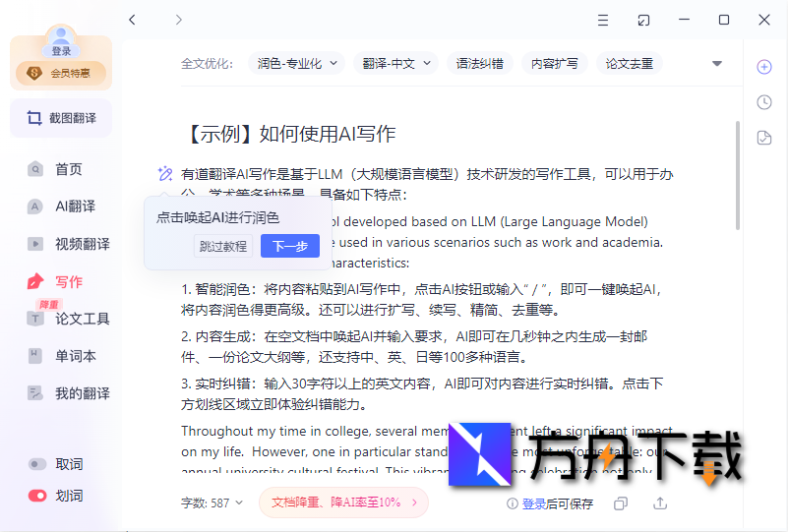Screen dimensions: 788x532
Task: Expand the 字数: 587 word count dropdown
Action: coord(212,502)
